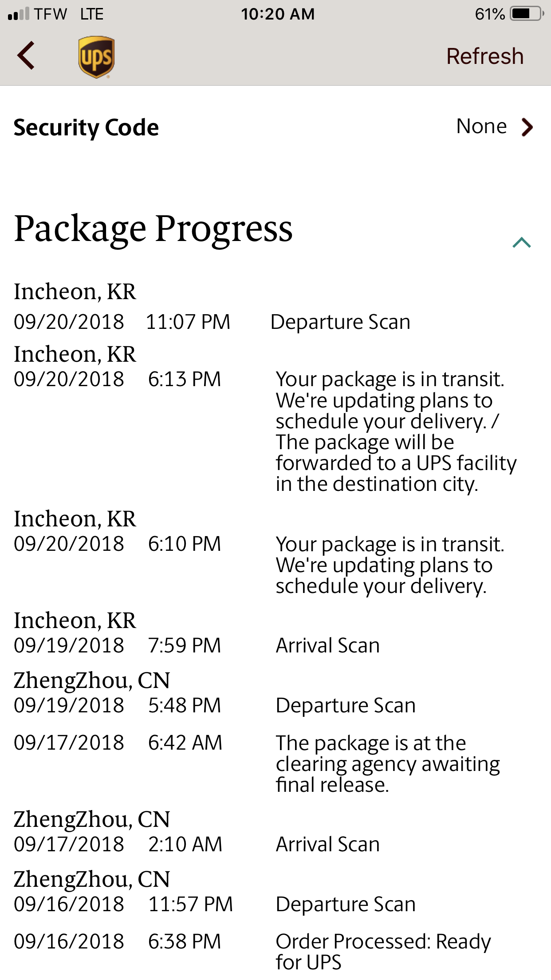The image size is (551, 980).
Task: Click the Refresh button
Action: point(485,56)
